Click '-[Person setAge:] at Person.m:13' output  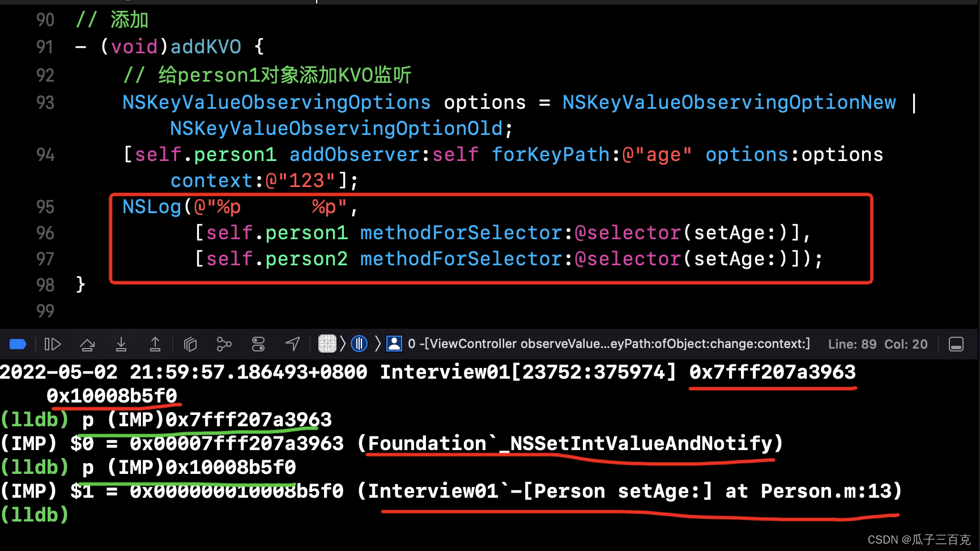click(701, 491)
